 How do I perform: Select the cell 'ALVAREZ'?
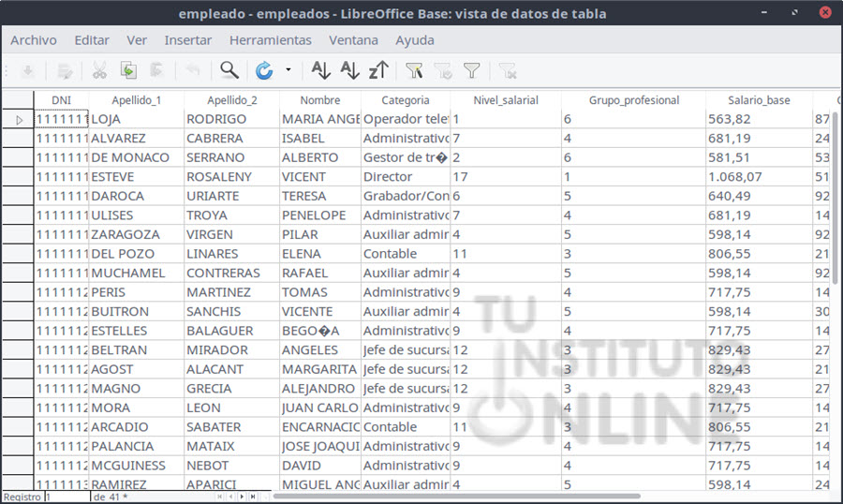coord(137,139)
